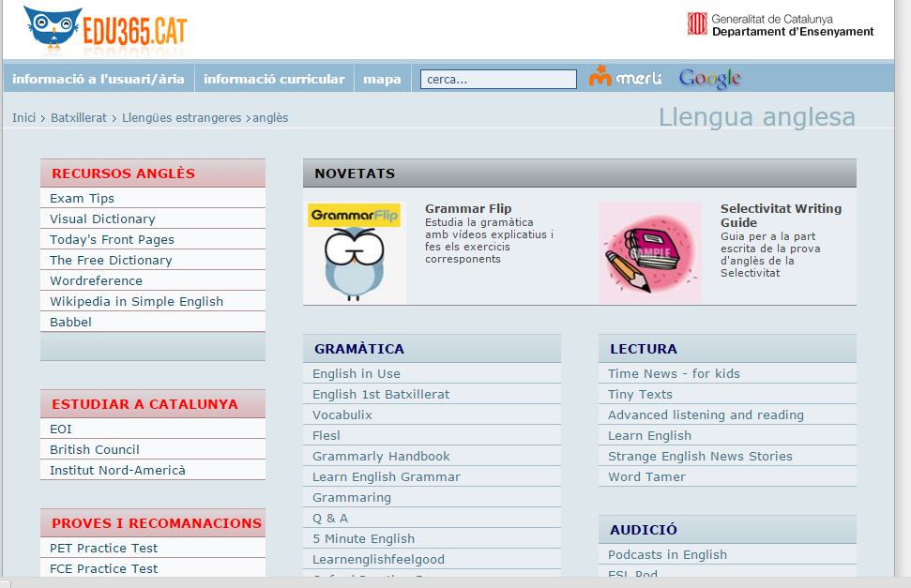This screenshot has width=911, height=588.
Task: Click the EDU365.CAT owl logo
Action: (x=104, y=29)
